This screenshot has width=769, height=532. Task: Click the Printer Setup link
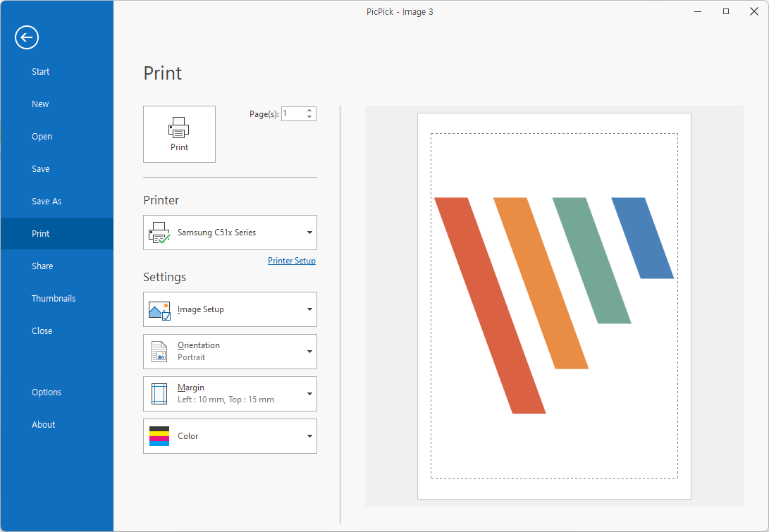[291, 260]
